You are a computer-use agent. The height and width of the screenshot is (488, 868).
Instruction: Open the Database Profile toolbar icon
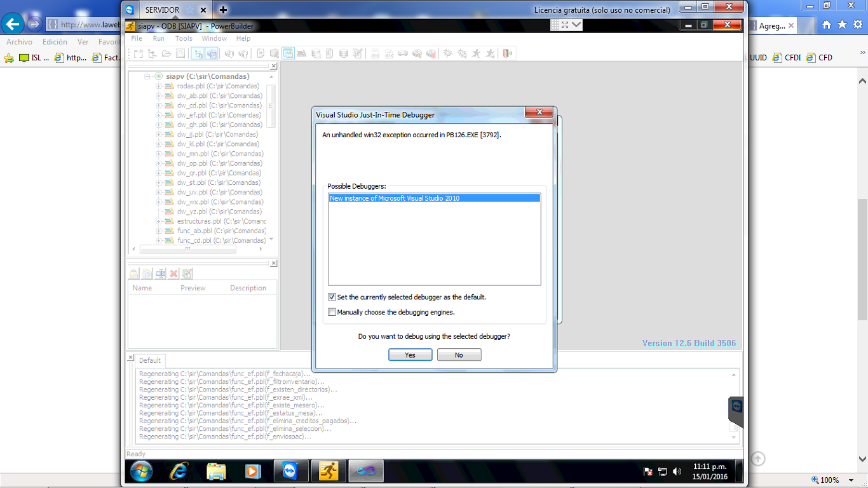tap(316, 54)
